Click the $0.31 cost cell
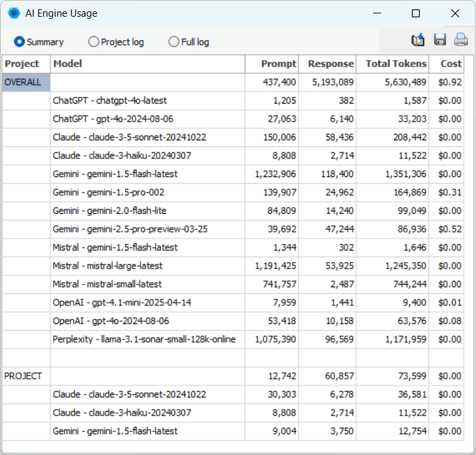Viewport: 476px width, 455px height. point(447,192)
